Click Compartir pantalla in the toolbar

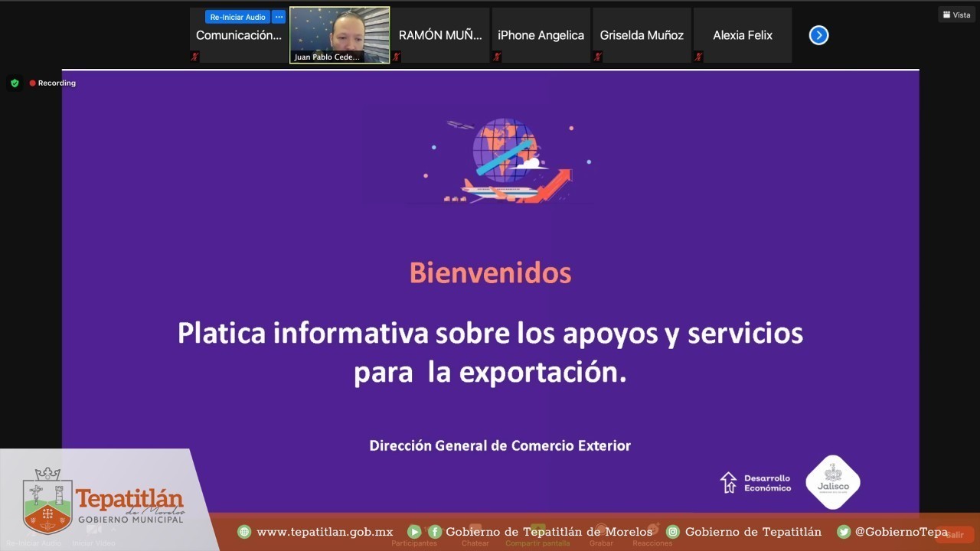point(537,536)
